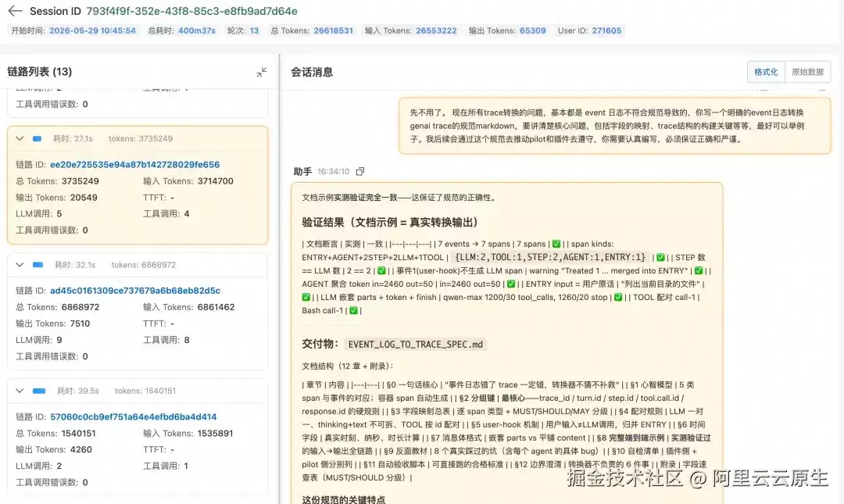The height and width of the screenshot is (504, 844).
Task: Collapse the 27.1s trace card chevron
Action: pos(20,139)
